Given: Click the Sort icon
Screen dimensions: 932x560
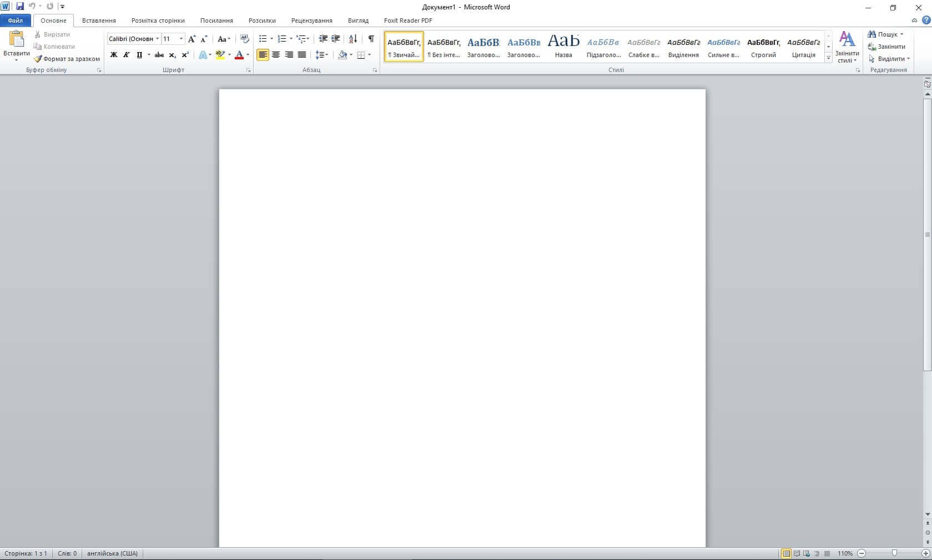Looking at the screenshot, I should pyautogui.click(x=353, y=39).
